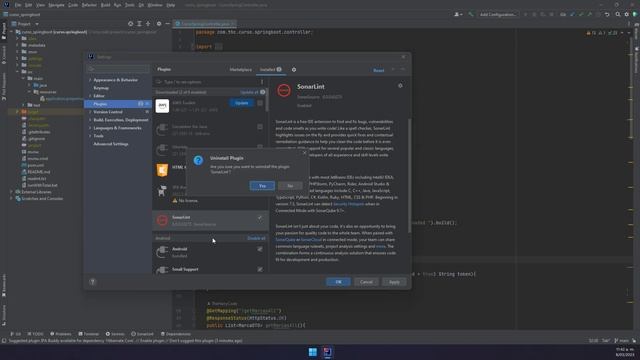Open the plugins gear options next to Installed tab
This screenshot has height=360, width=640.
point(294,70)
